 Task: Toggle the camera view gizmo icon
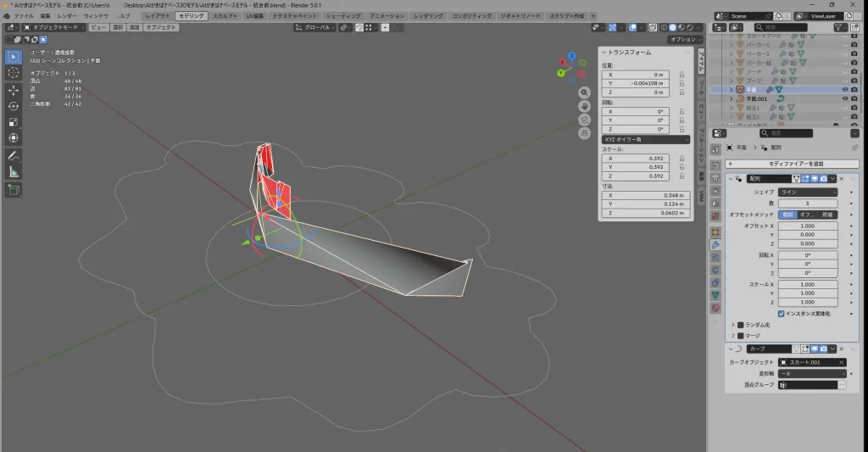[x=585, y=120]
